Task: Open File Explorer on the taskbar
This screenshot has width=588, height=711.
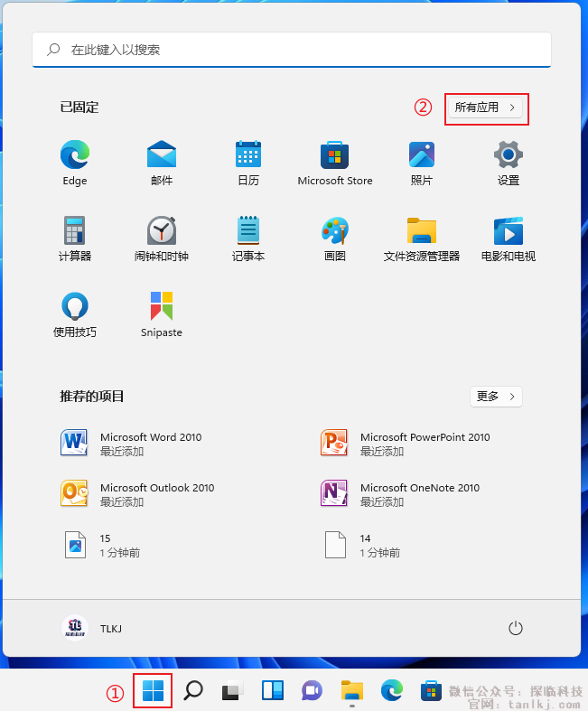Action: (x=352, y=690)
